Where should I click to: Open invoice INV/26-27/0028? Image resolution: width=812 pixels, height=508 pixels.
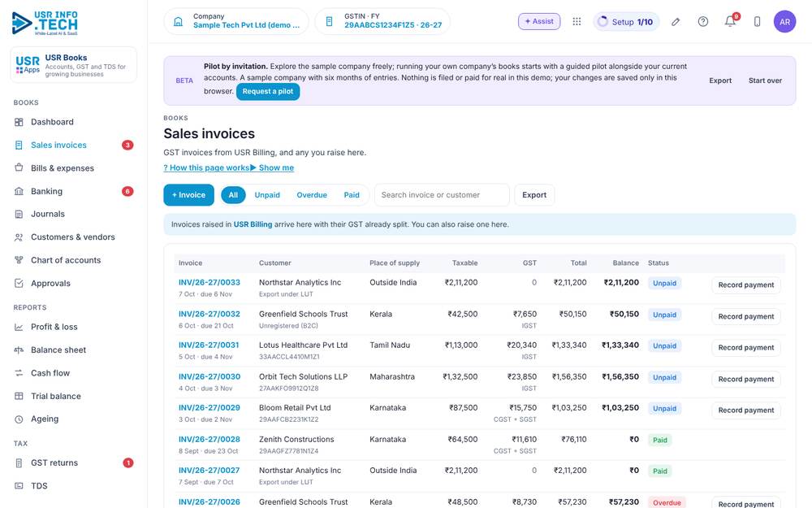tap(209, 440)
